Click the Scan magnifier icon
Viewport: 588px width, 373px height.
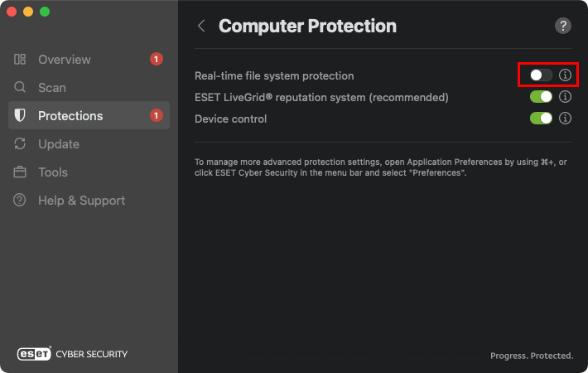pyautogui.click(x=21, y=88)
